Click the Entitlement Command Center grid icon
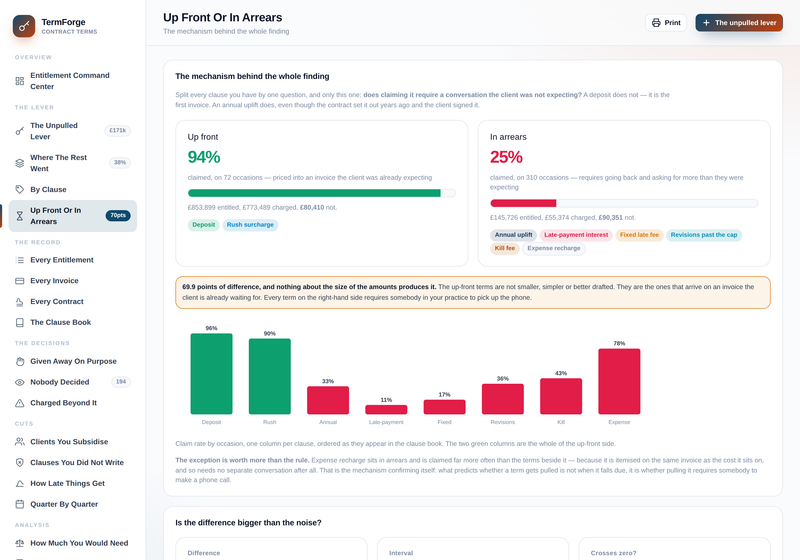The width and height of the screenshot is (800, 560). pyautogui.click(x=19, y=81)
